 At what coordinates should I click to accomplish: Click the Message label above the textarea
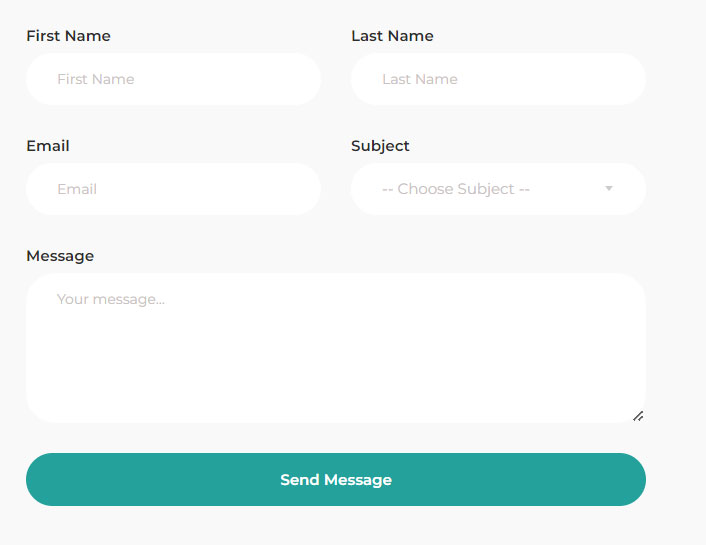(60, 256)
